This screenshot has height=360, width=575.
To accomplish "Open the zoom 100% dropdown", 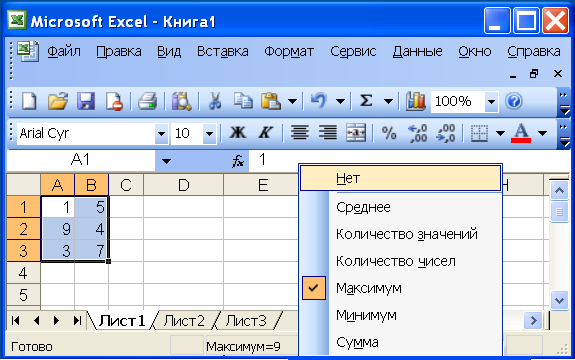I will click(491, 102).
